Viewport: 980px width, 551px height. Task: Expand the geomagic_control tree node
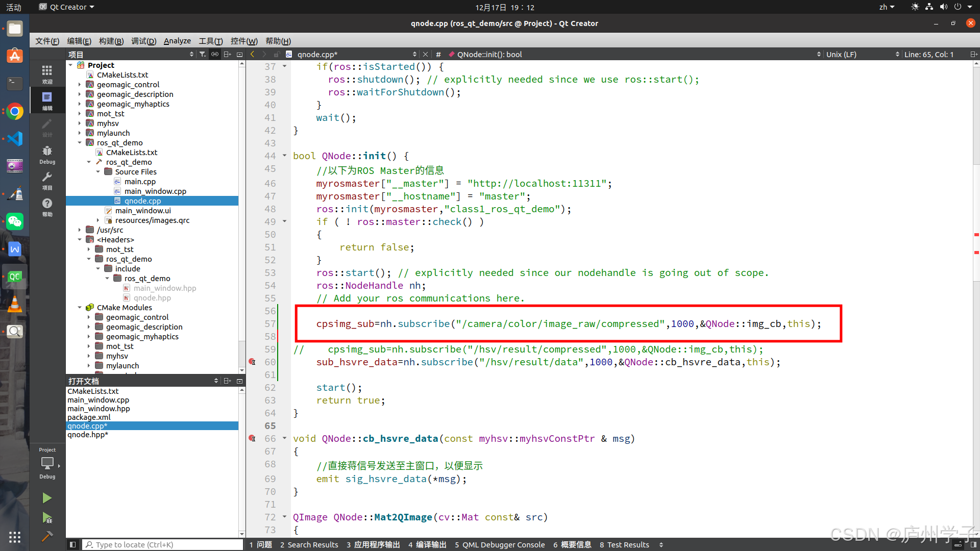coord(80,85)
